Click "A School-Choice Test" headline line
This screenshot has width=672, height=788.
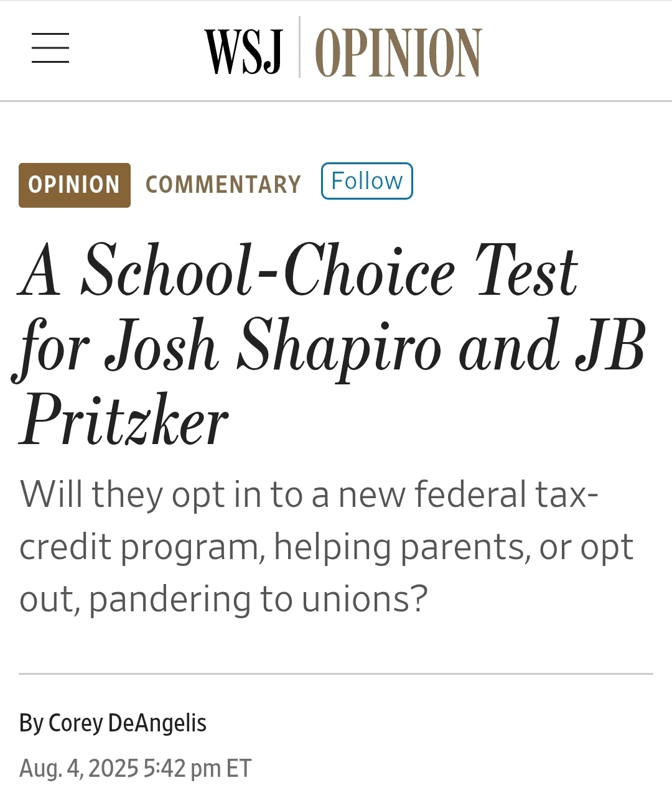(x=299, y=270)
